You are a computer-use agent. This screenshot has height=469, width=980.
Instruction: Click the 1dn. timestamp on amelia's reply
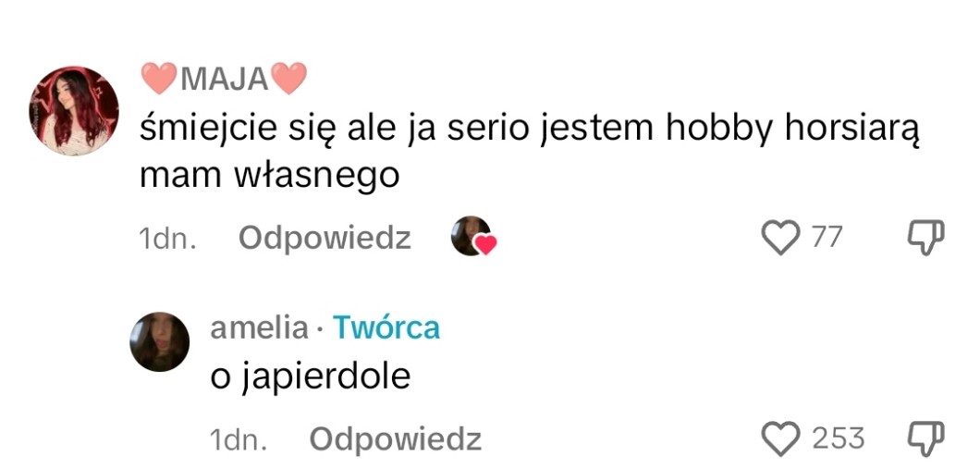(239, 440)
